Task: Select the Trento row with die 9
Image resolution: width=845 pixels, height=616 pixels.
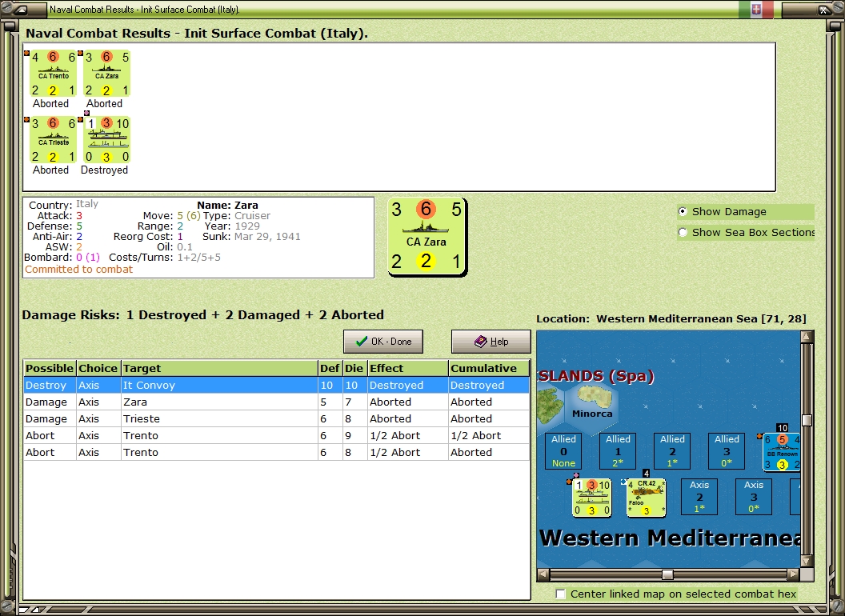Action: coord(276,435)
